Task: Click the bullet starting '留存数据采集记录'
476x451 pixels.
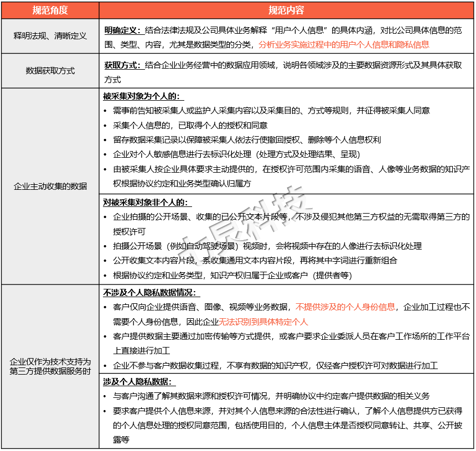Action: coord(247,139)
